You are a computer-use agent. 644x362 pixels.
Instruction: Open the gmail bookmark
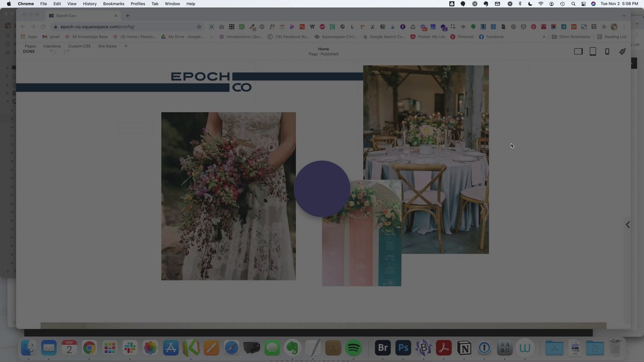51,37
